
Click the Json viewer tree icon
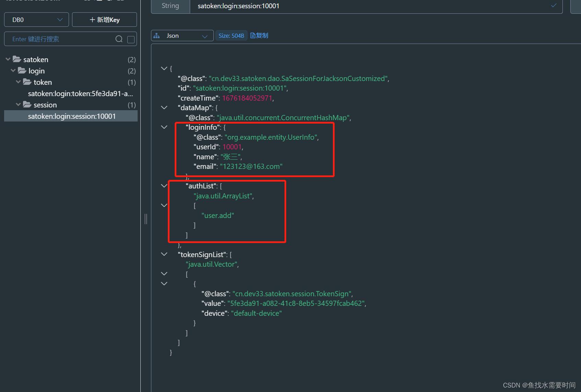(157, 36)
